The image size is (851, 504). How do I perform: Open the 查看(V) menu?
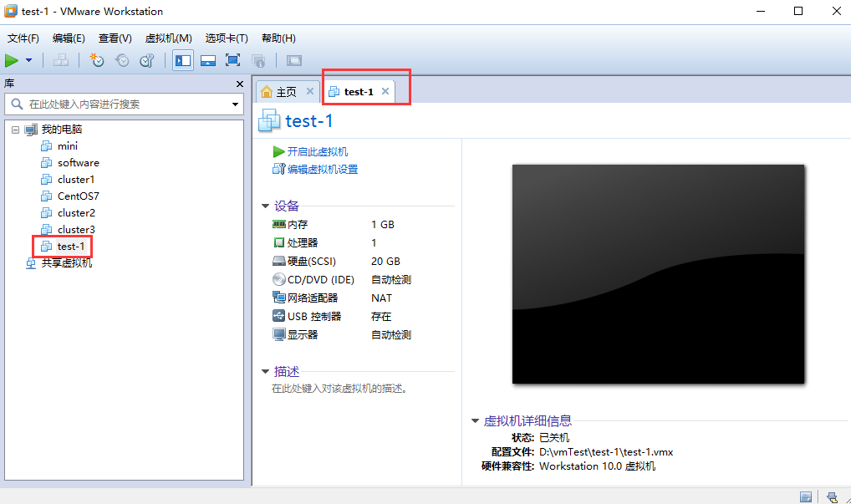point(115,38)
